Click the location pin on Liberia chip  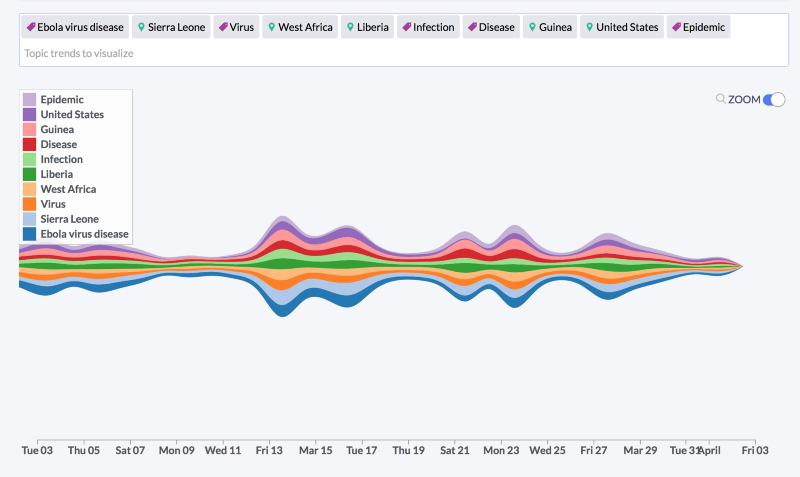point(351,27)
